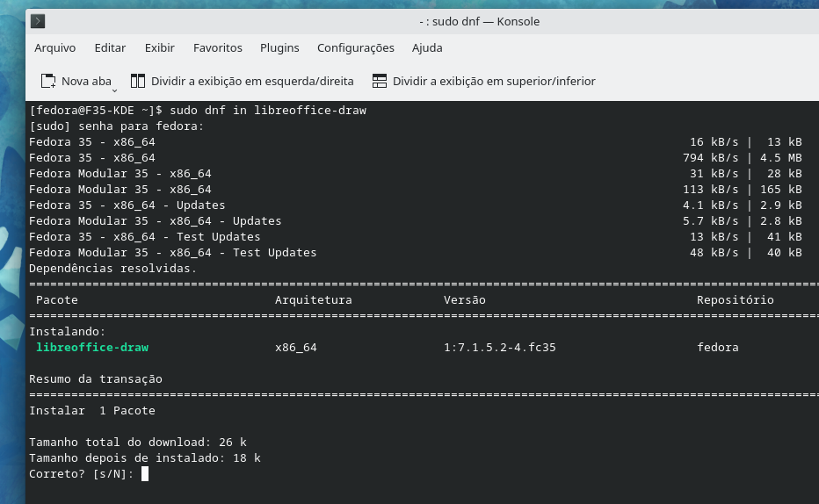
Task: Click the 'fedora' repository value
Action: coord(718,348)
